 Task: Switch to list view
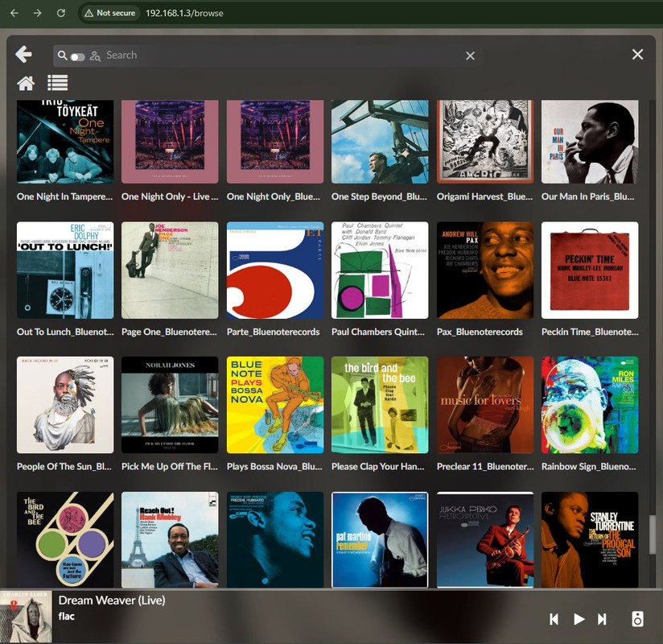57,83
